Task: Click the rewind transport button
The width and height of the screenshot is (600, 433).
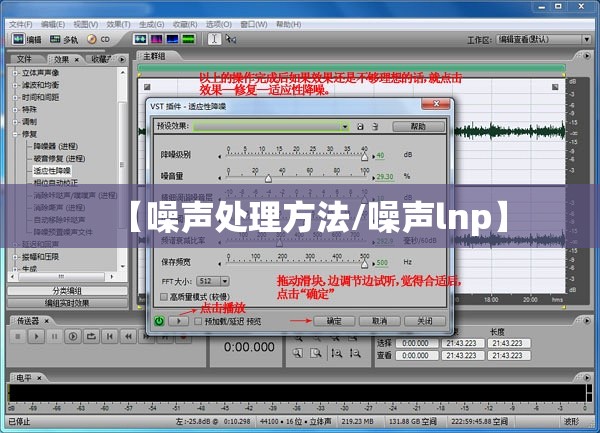Action: coord(128,337)
